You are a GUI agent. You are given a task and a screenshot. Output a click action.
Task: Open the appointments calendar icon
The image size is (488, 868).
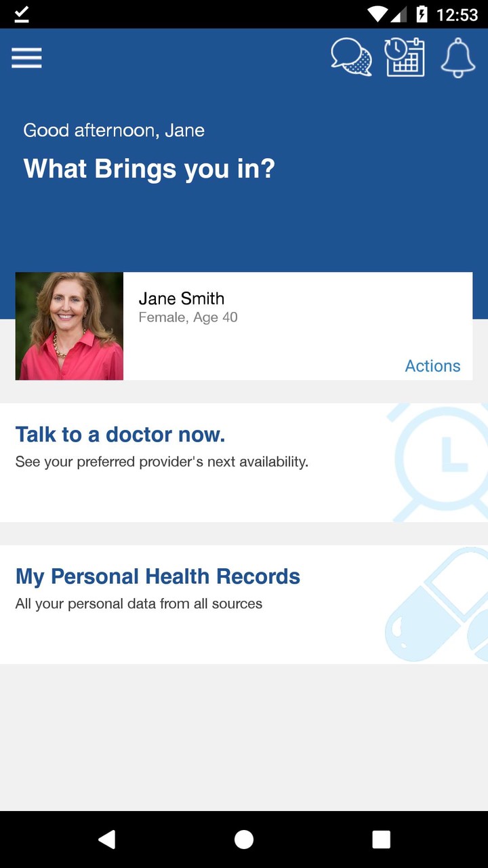tap(405, 57)
